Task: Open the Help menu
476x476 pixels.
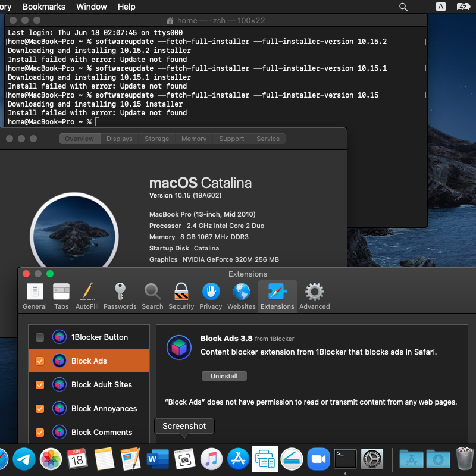Action: point(127,7)
